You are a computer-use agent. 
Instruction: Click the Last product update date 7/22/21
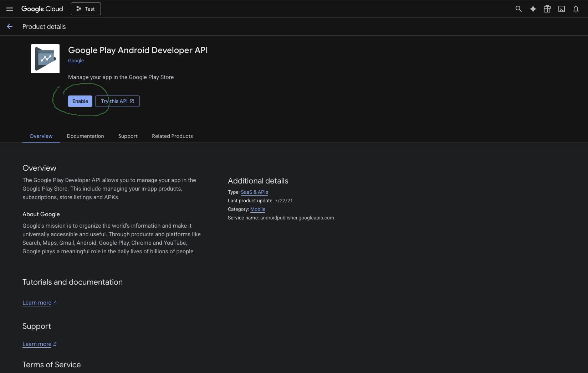(284, 201)
